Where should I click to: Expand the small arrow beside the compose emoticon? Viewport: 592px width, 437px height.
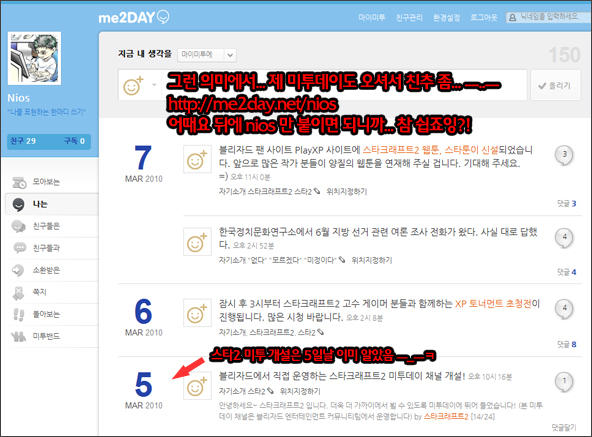pos(154,85)
